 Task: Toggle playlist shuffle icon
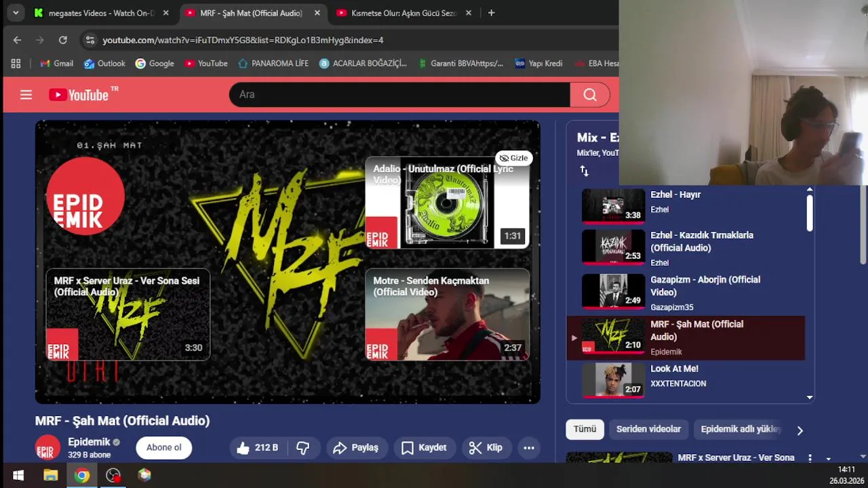585,171
